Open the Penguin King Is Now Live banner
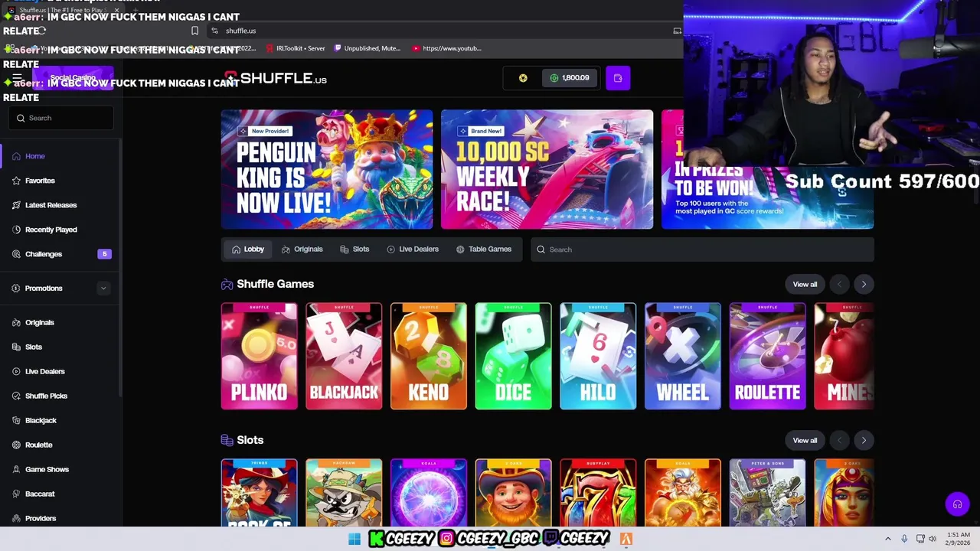980x551 pixels. click(327, 169)
